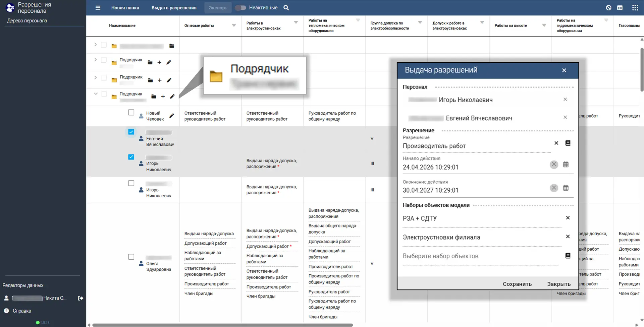Screen dimensions: 644x327
Task: Uncheck the selected Игорь Николаевич checkbox
Action: [131, 157]
